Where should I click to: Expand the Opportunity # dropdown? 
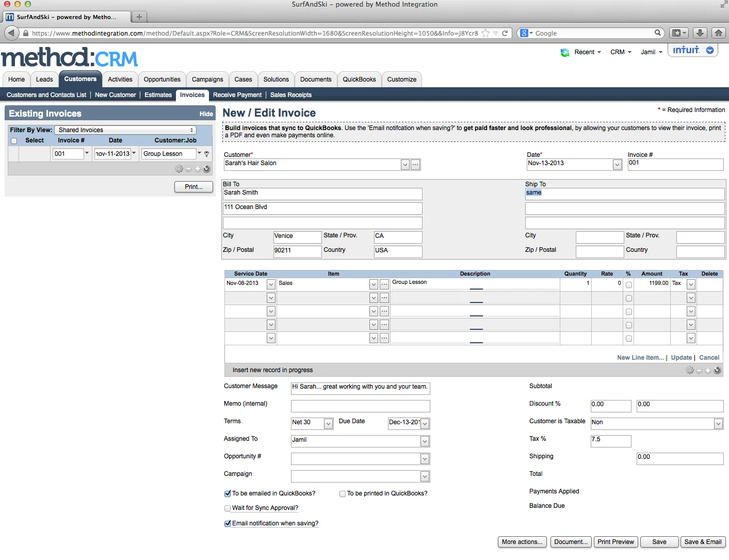pos(425,459)
